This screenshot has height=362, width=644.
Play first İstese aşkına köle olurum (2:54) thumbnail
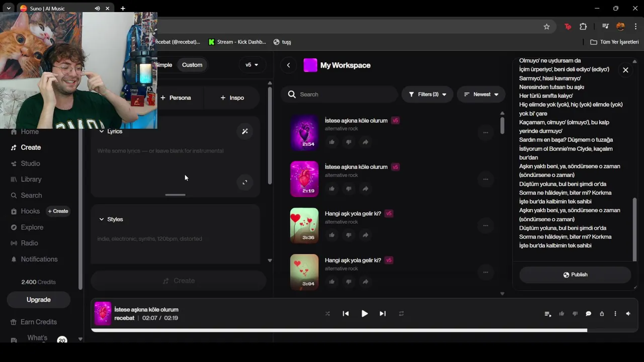tap(304, 132)
